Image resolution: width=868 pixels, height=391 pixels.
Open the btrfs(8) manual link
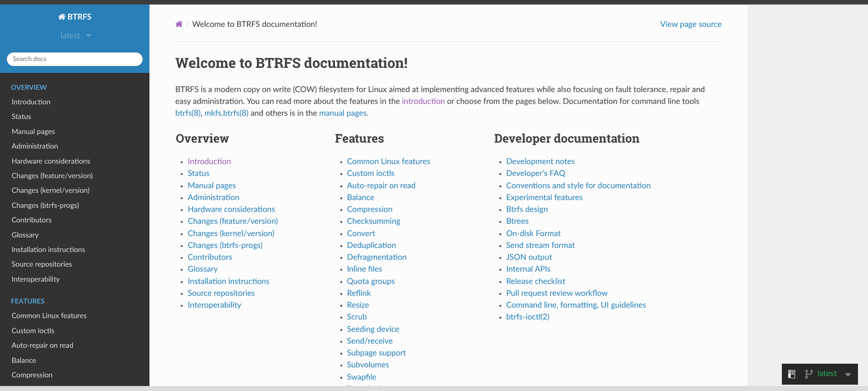188,113
